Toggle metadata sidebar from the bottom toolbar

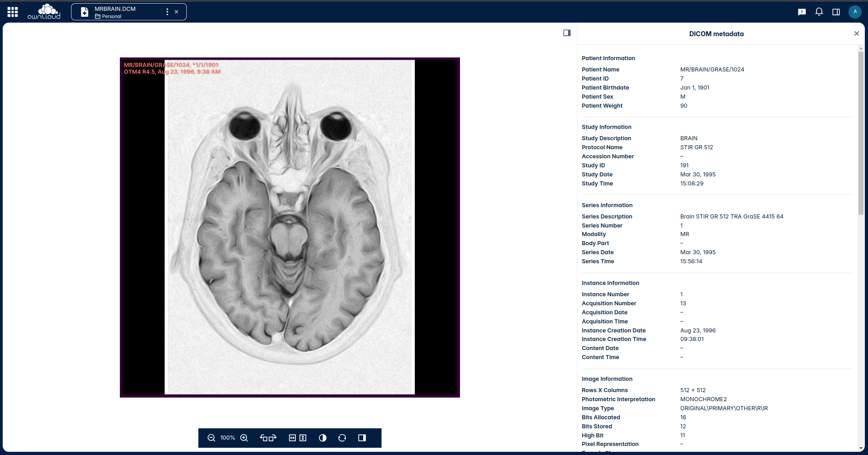(362, 438)
